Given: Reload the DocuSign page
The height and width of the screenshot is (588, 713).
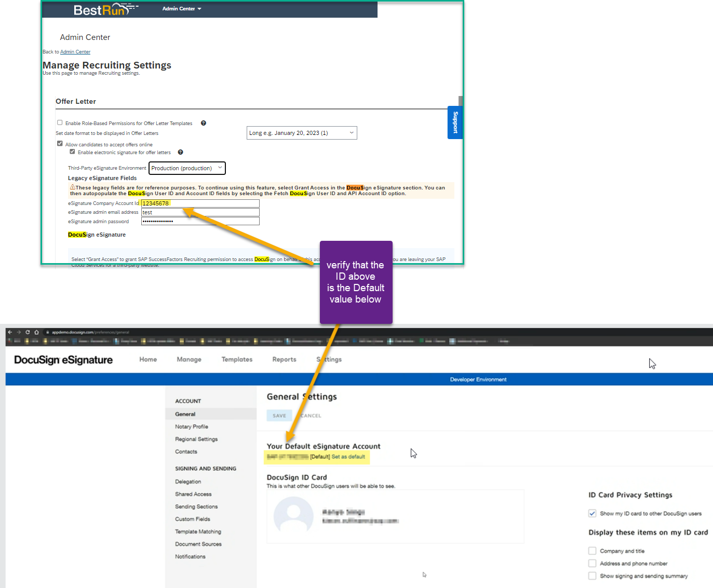Looking at the screenshot, I should [x=28, y=332].
